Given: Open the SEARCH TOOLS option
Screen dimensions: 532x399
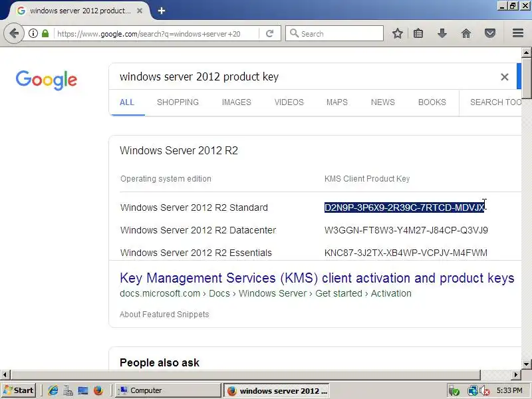Looking at the screenshot, I should point(495,102).
